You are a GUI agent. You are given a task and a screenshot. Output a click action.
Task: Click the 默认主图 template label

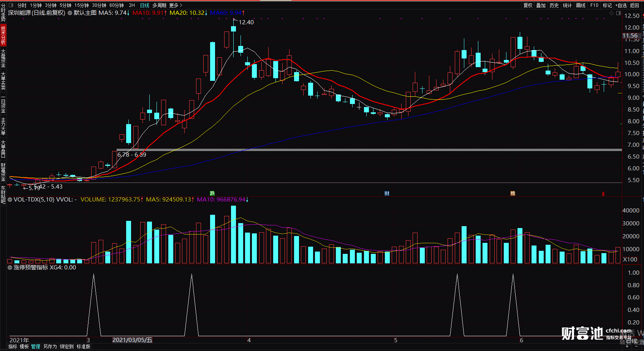(x=85, y=13)
